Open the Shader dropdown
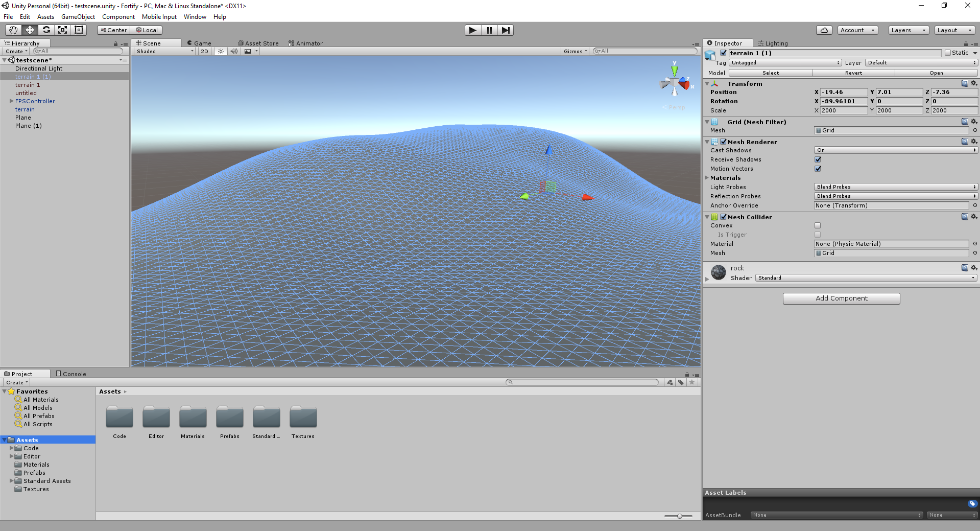 coord(866,278)
